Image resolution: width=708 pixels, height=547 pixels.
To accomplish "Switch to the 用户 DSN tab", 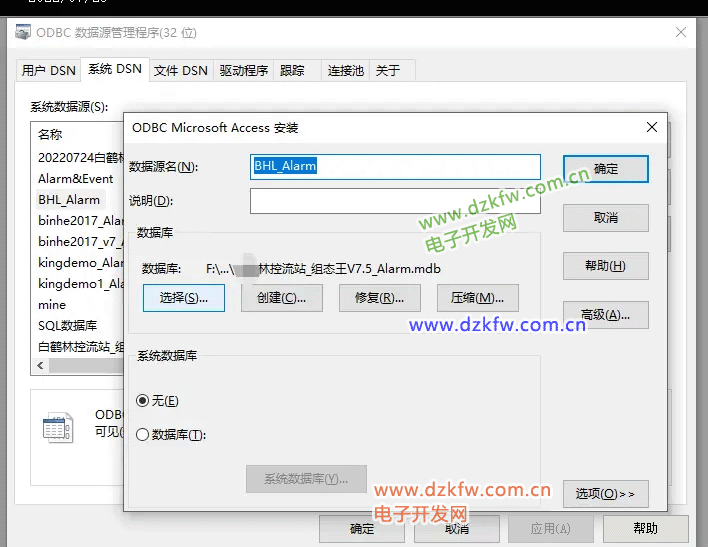I will (48, 70).
